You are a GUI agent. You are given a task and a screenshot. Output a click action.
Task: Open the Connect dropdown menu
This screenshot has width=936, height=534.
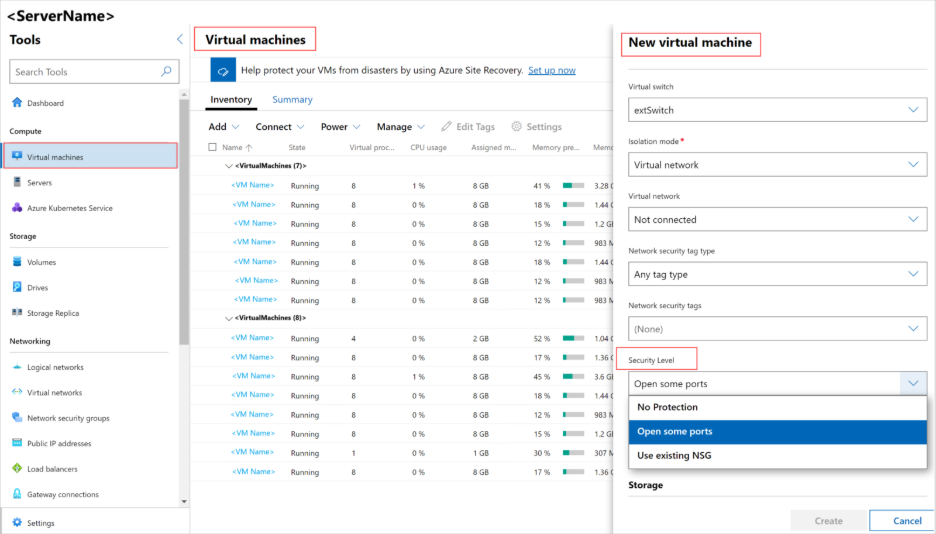pyautogui.click(x=280, y=126)
